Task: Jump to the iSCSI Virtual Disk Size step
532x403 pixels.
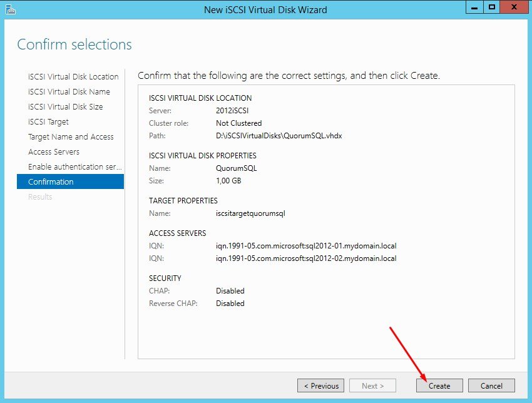Action: pos(66,106)
